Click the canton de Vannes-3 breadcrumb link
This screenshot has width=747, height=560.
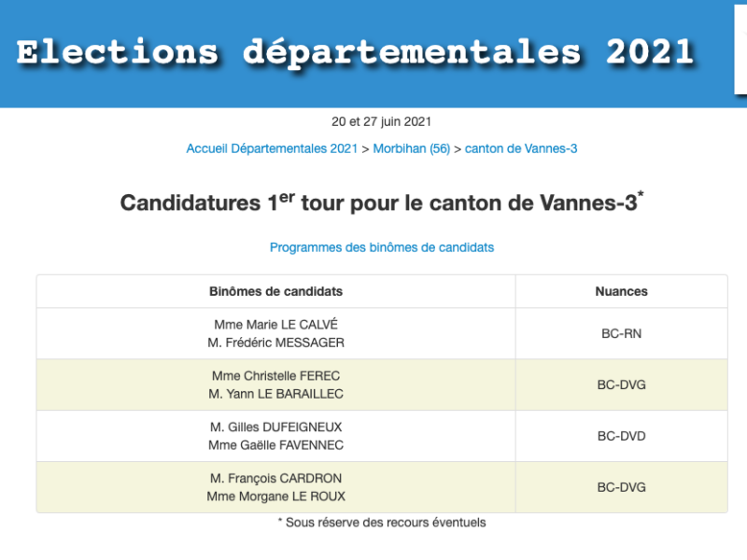[x=521, y=148]
